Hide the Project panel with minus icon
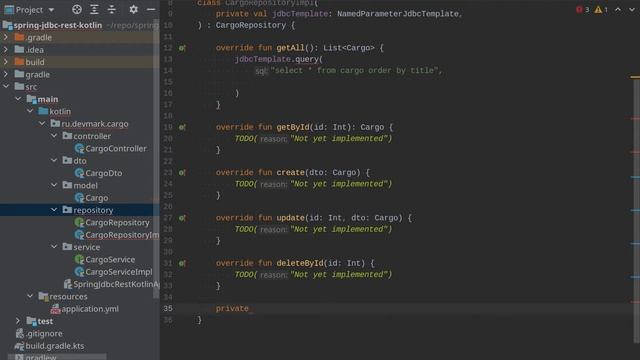Image resolution: width=640 pixels, height=360 pixels. 151,9
